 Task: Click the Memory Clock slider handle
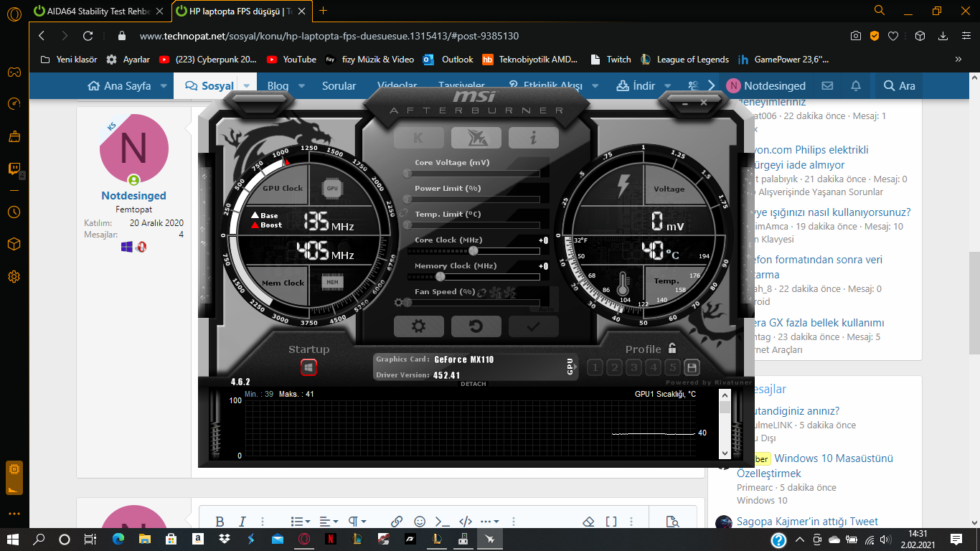(440, 276)
